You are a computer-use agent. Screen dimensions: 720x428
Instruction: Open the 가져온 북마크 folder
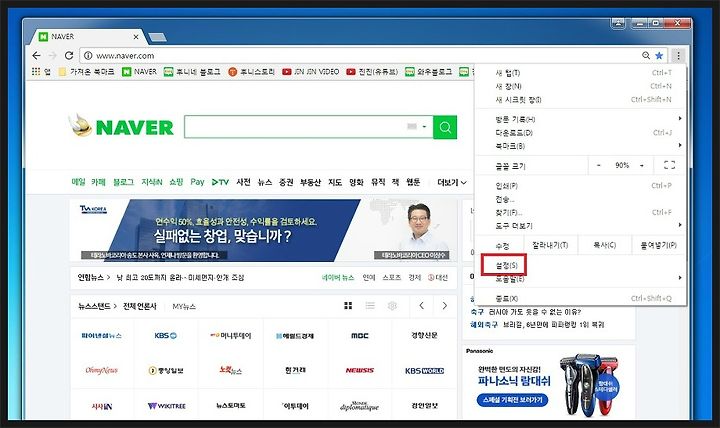(86, 72)
